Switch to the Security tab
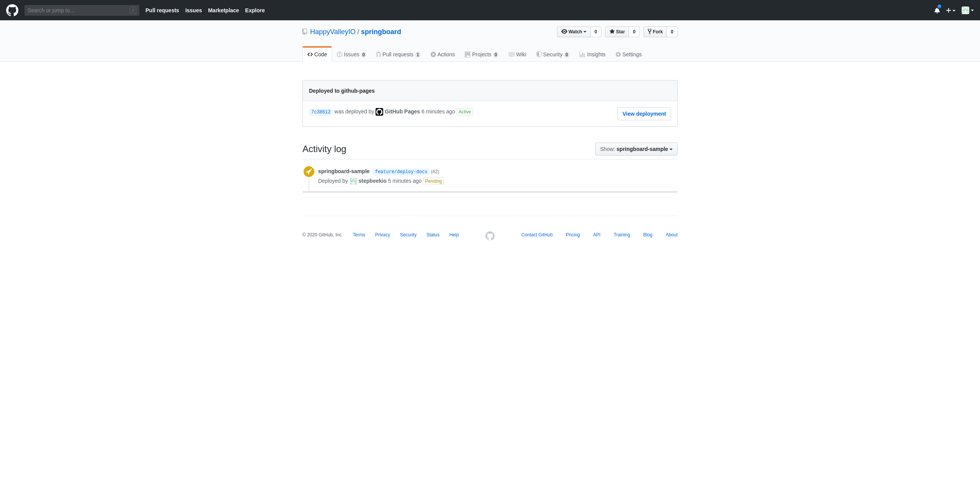Viewport: 980px width, 503px height. click(552, 54)
